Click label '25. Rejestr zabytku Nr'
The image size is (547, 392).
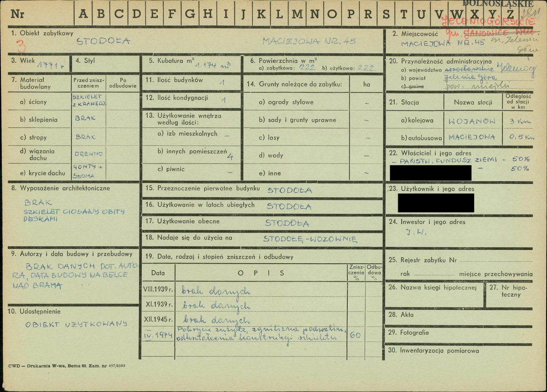[423, 260]
